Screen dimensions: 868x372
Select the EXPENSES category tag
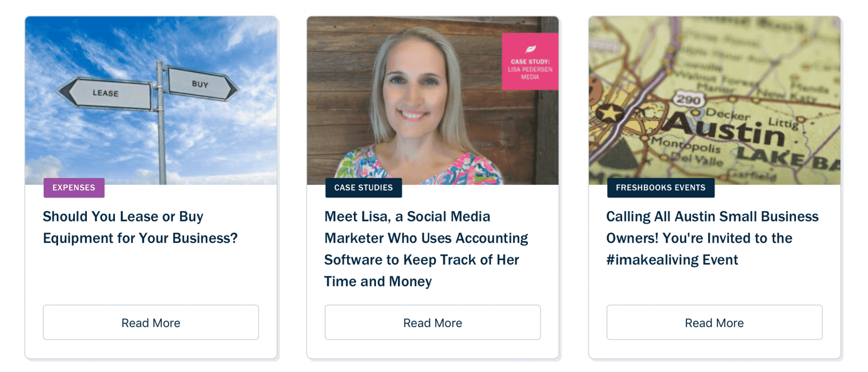(x=74, y=187)
